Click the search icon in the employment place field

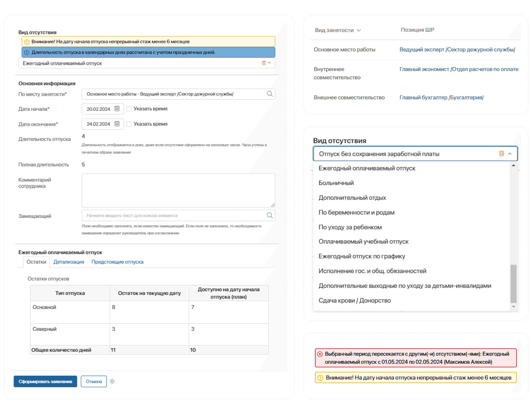tap(270, 94)
